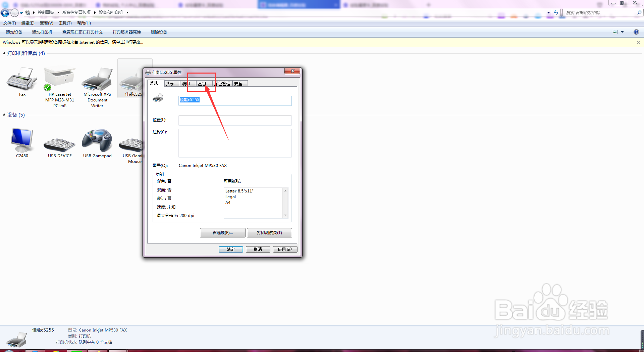
Task: Expand the 设备和打印机 breadcrumb arrow
Action: 127,12
